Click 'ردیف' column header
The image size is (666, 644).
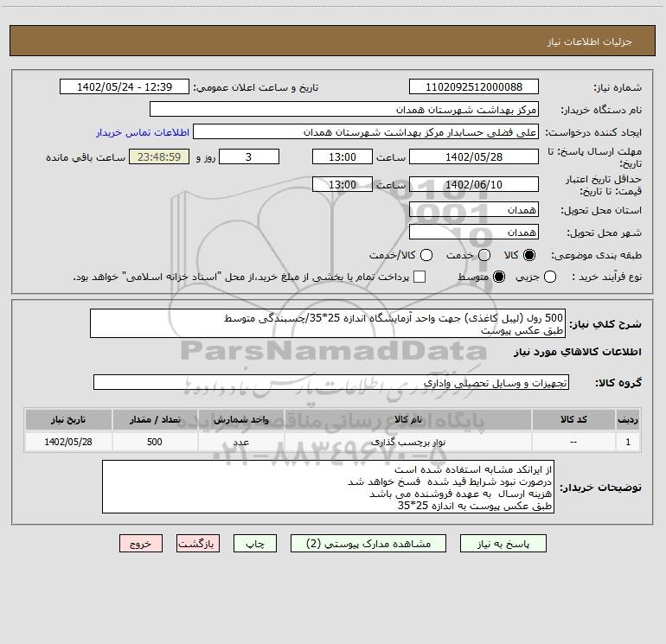(628, 419)
